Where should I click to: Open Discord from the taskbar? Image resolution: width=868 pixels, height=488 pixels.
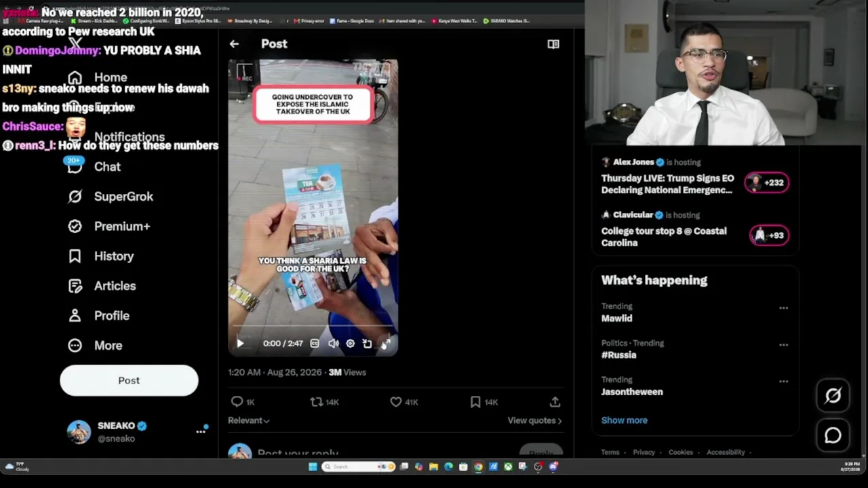tap(553, 466)
